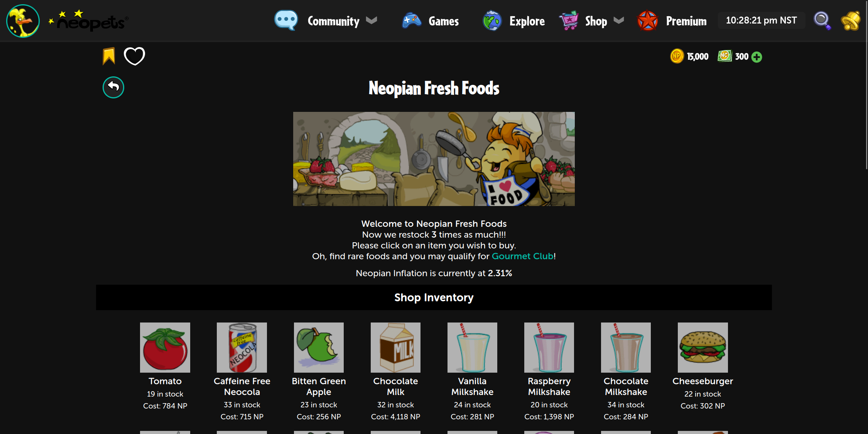Click the Neopets logo
This screenshot has height=434, width=868.
[x=88, y=21]
